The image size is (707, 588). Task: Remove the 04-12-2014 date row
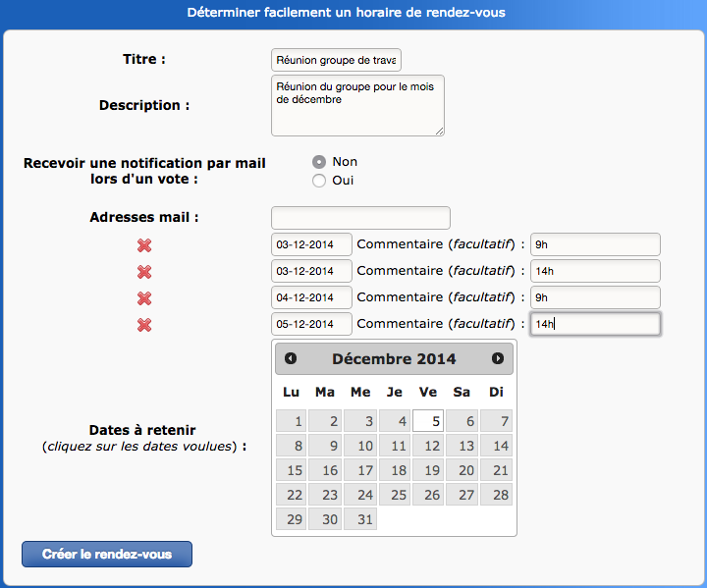[144, 298]
